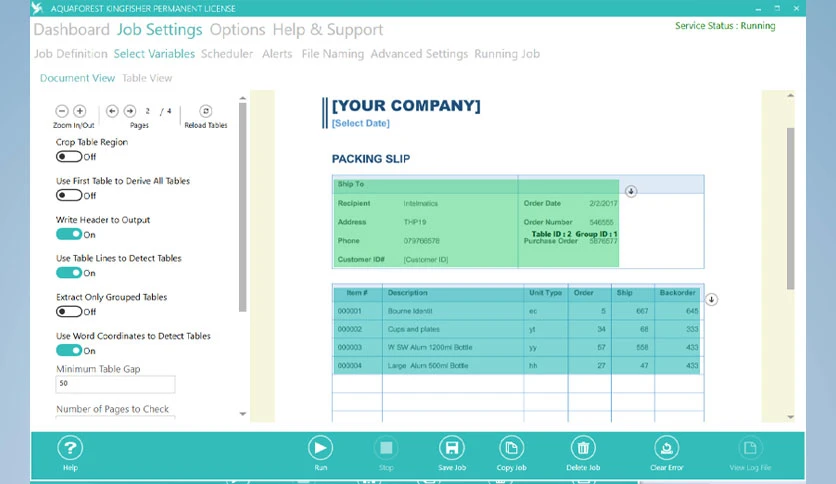
Task: Open View Log File icon
Action: coord(750,448)
